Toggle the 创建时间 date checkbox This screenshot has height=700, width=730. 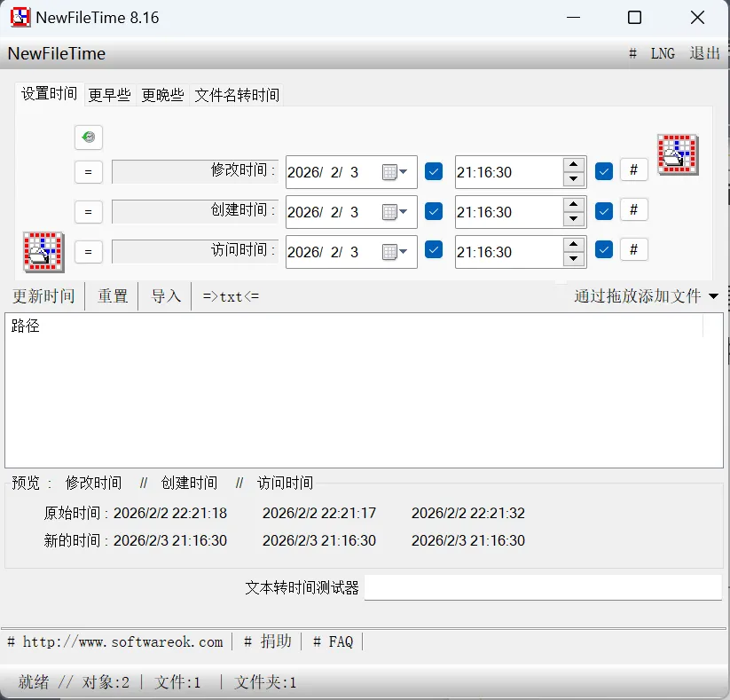coord(434,211)
